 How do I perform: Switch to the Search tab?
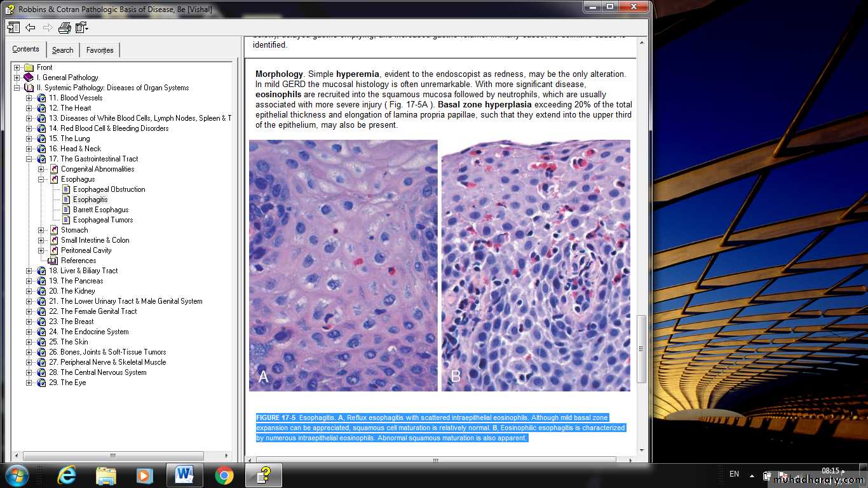tap(62, 50)
